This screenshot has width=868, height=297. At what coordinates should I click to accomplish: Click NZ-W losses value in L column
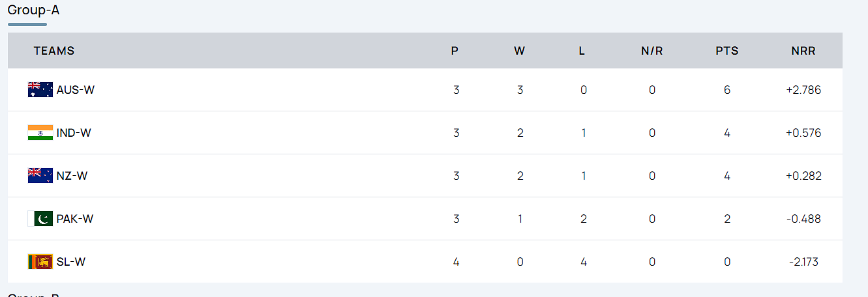point(584,176)
